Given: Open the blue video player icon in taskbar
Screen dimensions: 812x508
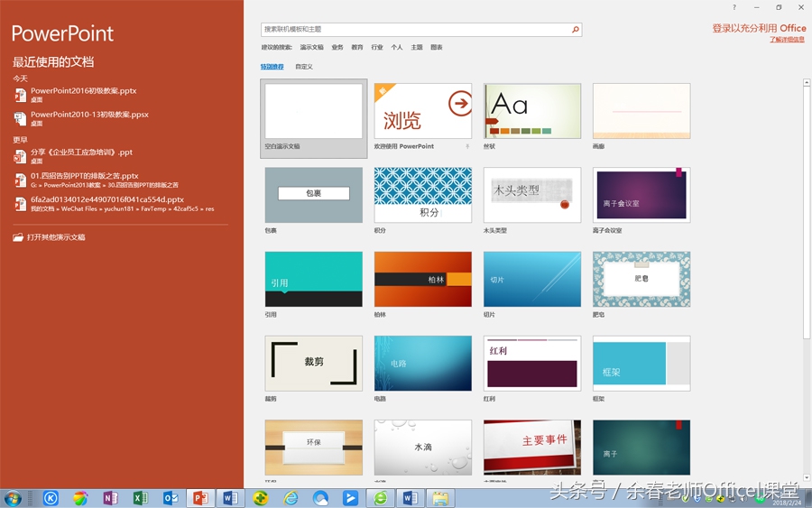Looking at the screenshot, I should (x=351, y=498).
